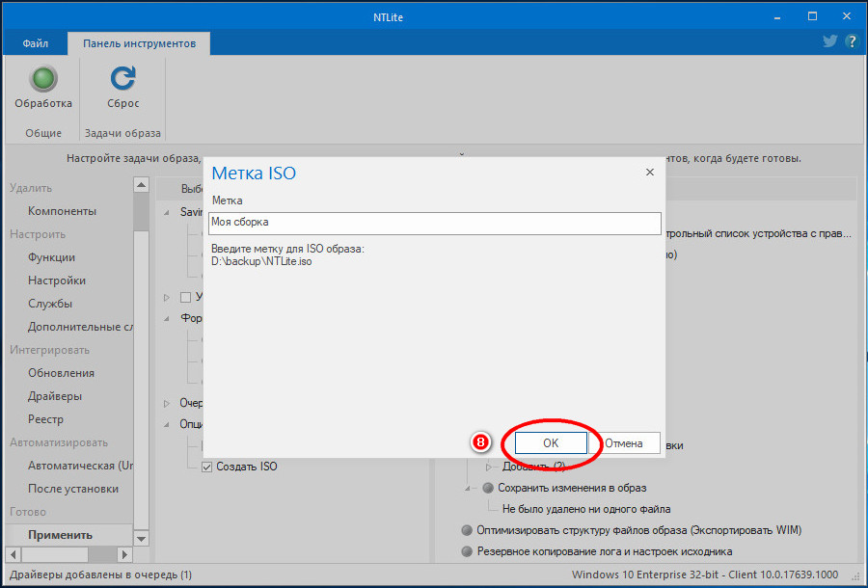Click the gray bullet before Сохранить изменения в образ

(x=488, y=488)
